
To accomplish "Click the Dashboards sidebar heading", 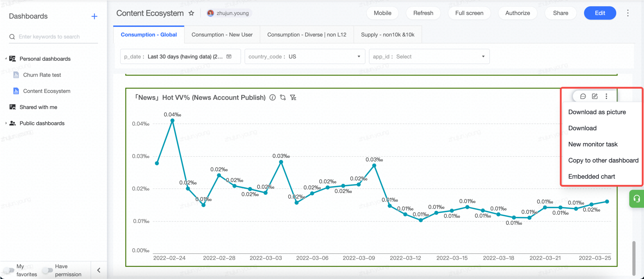I will click(28, 16).
